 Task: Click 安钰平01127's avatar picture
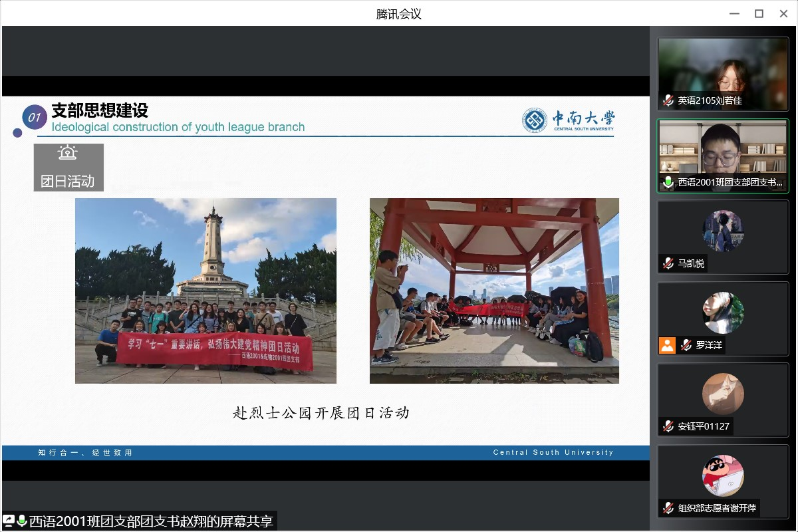point(723,394)
